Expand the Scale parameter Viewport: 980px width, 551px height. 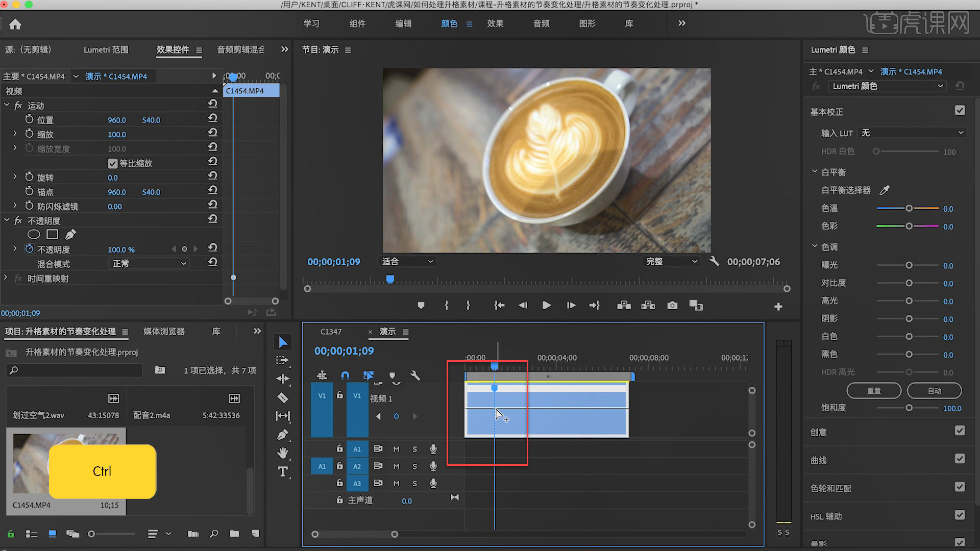[x=15, y=134]
